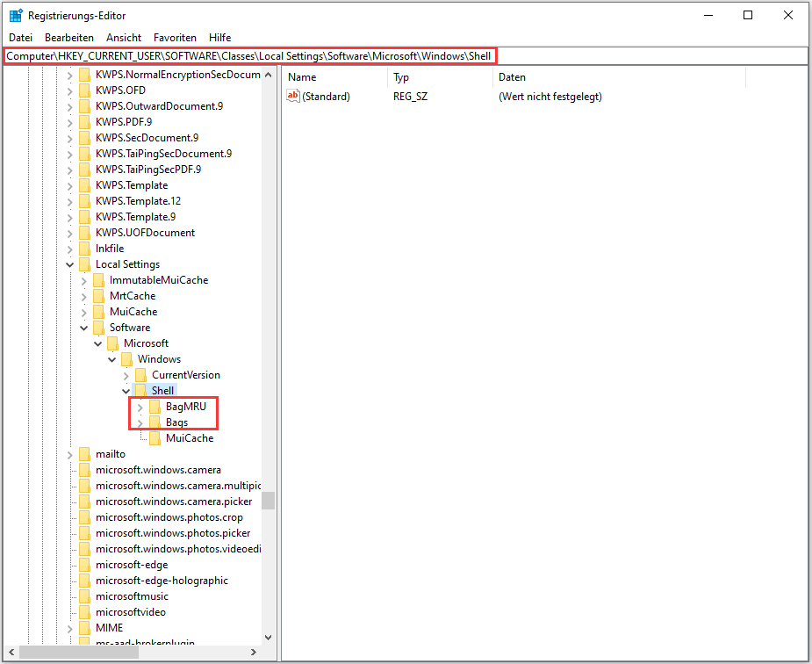This screenshot has width=812, height=664.
Task: Click the MuiCache folder icon under Shell
Action: pos(154,438)
